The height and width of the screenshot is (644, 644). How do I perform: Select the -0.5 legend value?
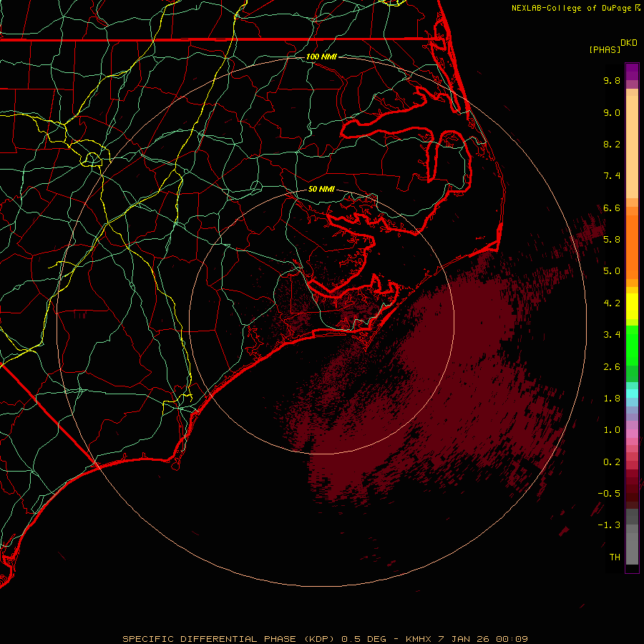[609, 494]
